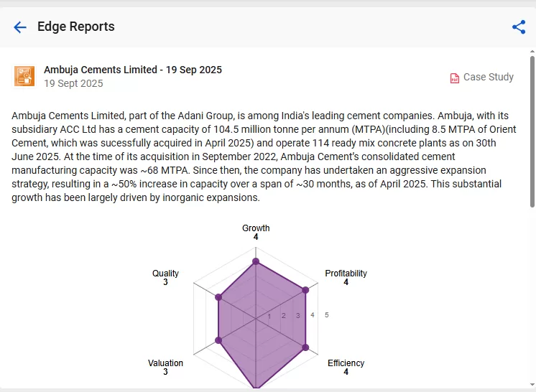Click the Edge Reports header title
Screen dimensions: 536x392
75,27
